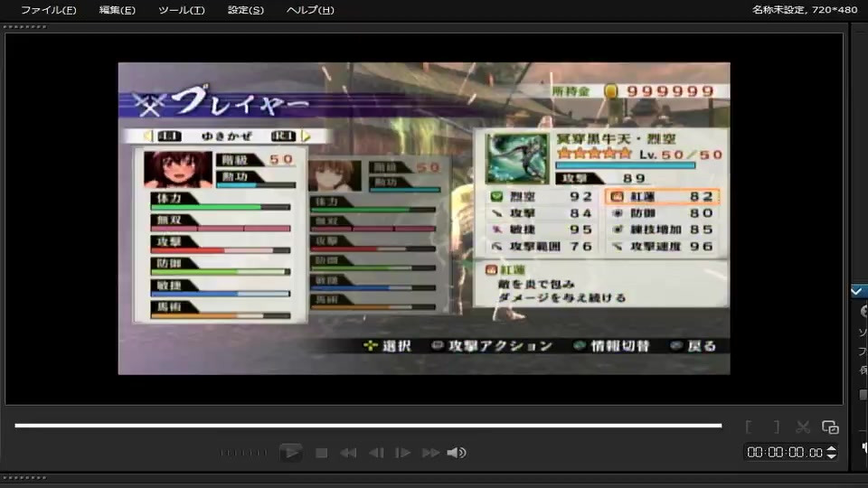
Task: Open the ツール(T) menu
Action: click(181, 10)
